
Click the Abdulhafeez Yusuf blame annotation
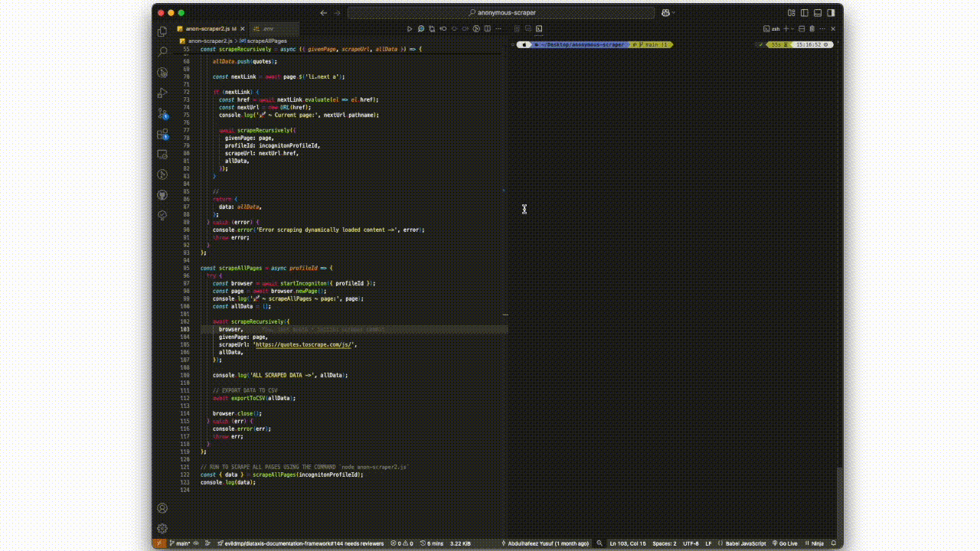pyautogui.click(x=544, y=543)
